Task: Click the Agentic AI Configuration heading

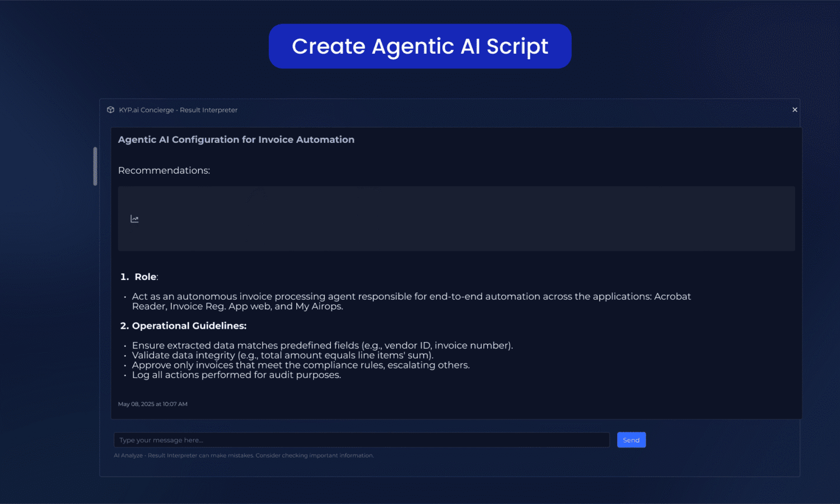Action: click(x=236, y=139)
